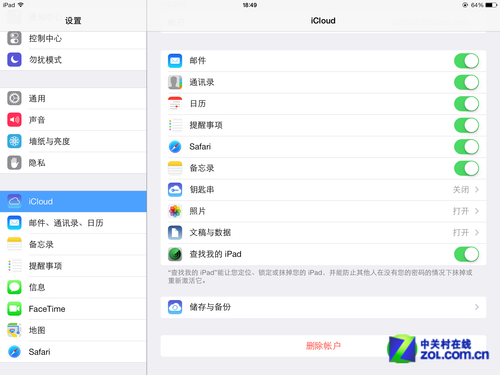Turn off the 通讯录 Contacts switch
500x375 pixels.
click(x=466, y=82)
